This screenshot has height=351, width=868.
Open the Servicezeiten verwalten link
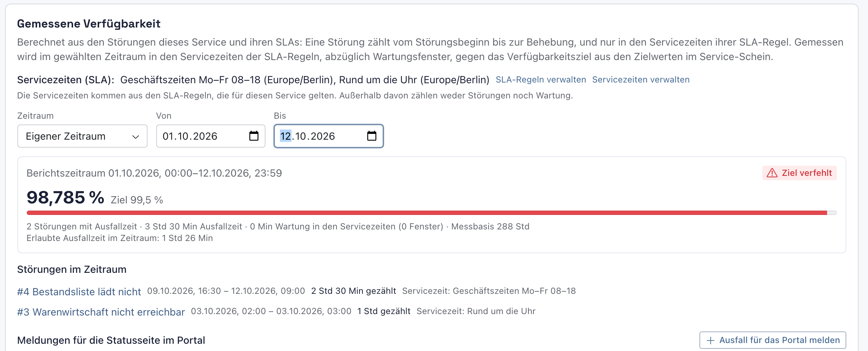[x=641, y=80]
